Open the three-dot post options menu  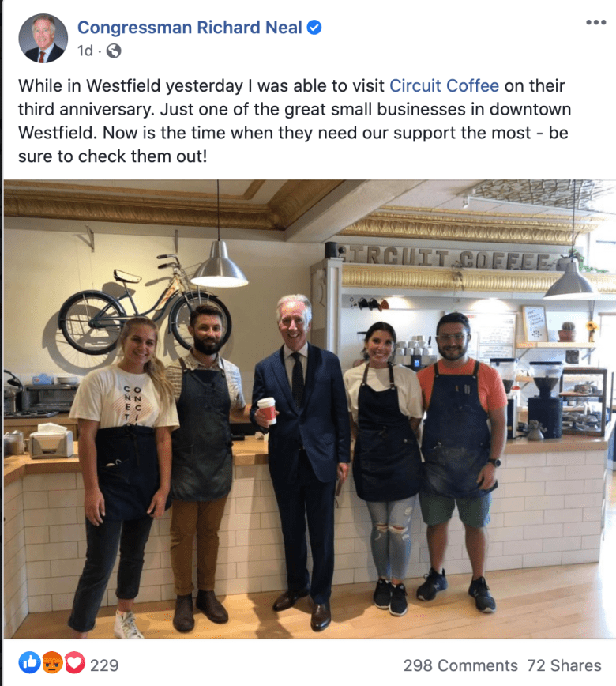596,22
